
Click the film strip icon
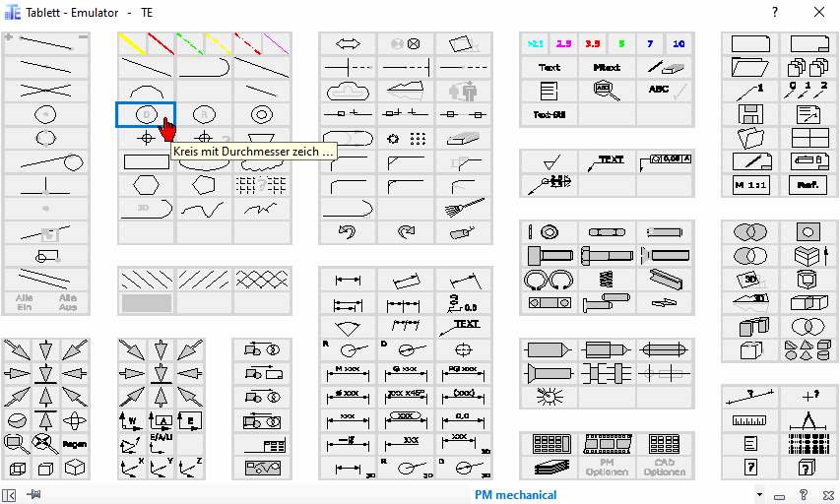pos(607,444)
